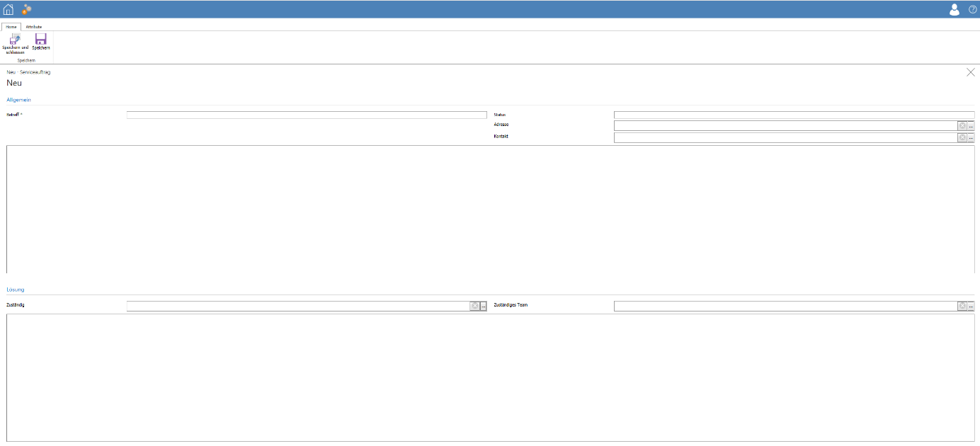Click the Speichern floppy disk button

(x=41, y=42)
